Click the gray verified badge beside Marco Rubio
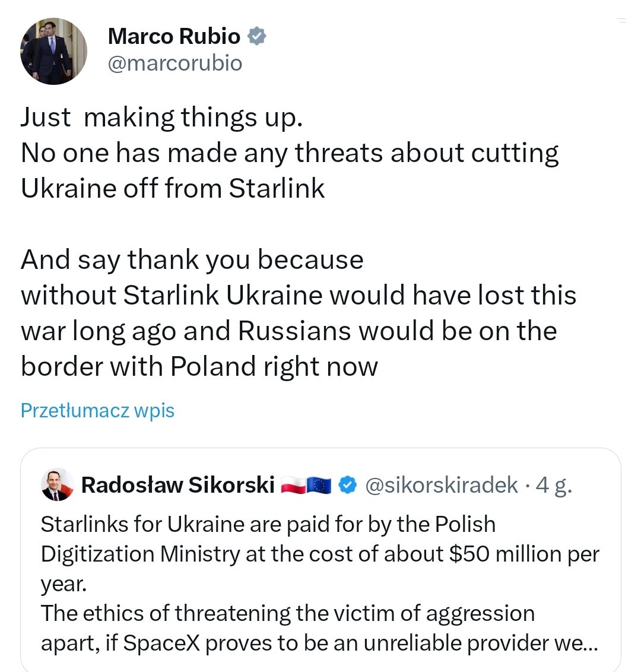 256,36
